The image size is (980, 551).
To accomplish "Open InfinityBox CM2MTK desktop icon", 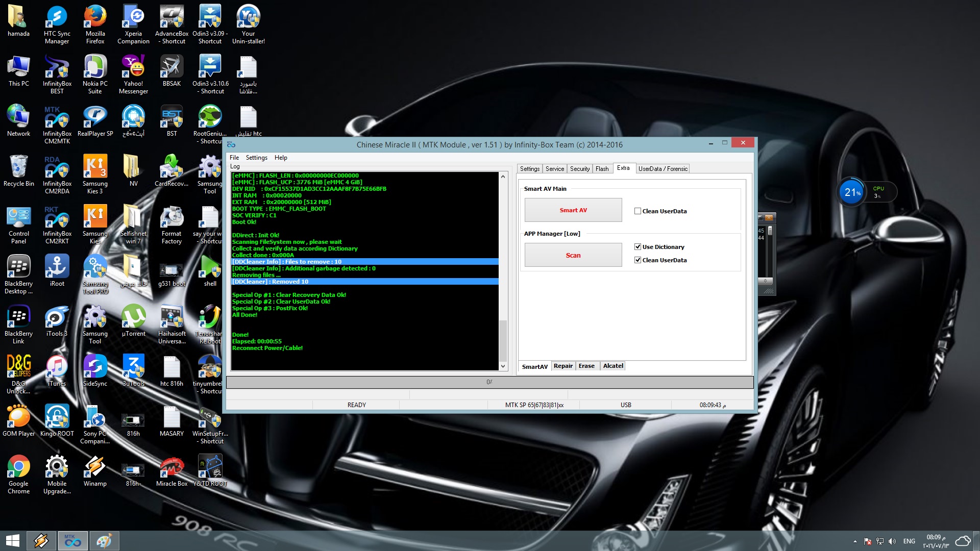I will coord(57,124).
